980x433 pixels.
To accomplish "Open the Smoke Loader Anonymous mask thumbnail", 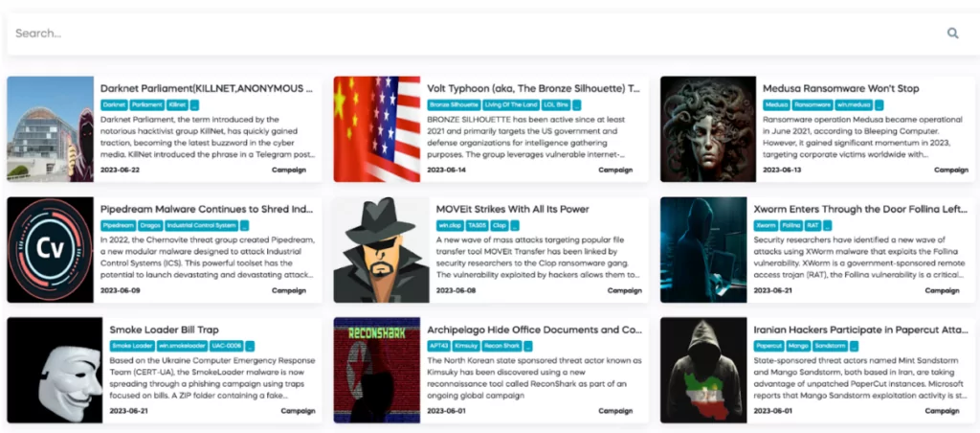I will pos(55,370).
